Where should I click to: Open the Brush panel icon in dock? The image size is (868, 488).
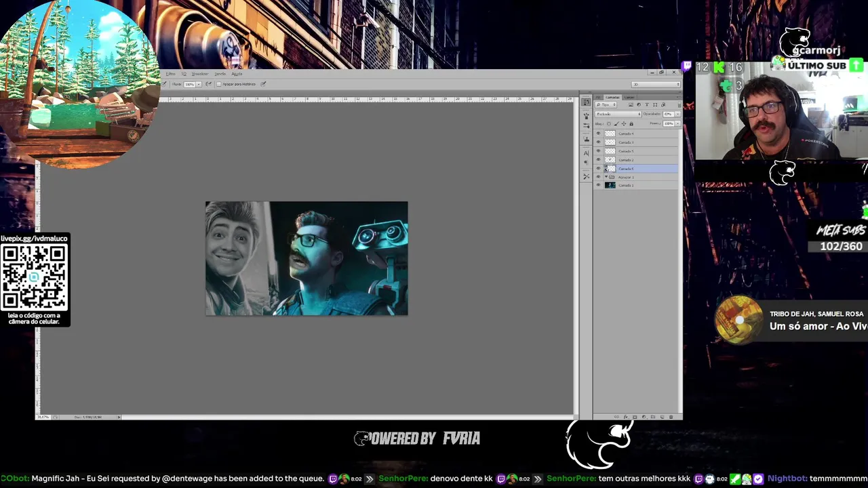(586, 116)
